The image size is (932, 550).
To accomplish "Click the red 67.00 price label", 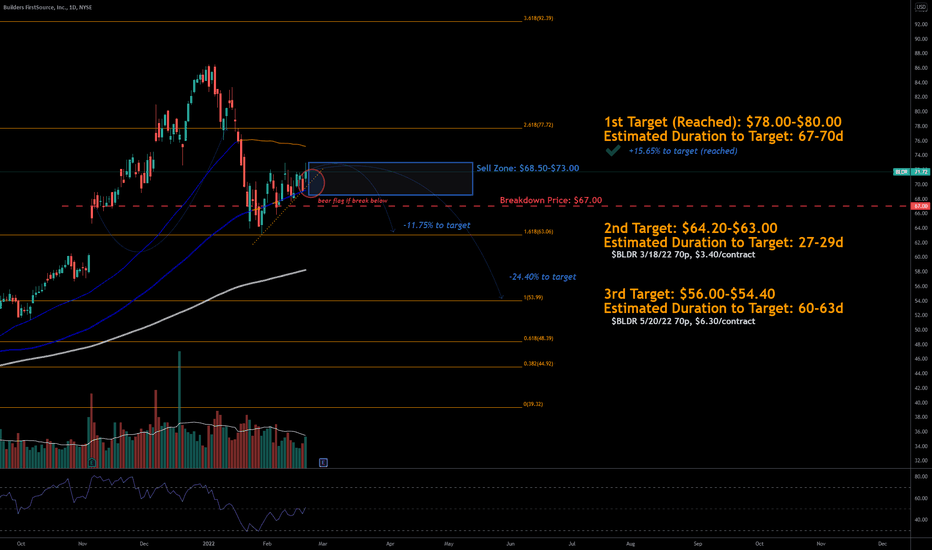I will click(x=921, y=206).
